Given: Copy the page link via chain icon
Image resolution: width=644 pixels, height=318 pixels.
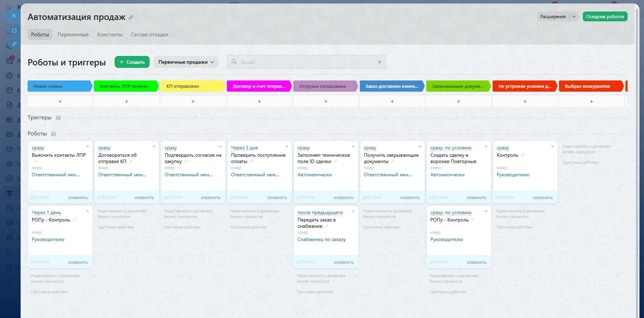Looking at the screenshot, I should tap(14, 44).
